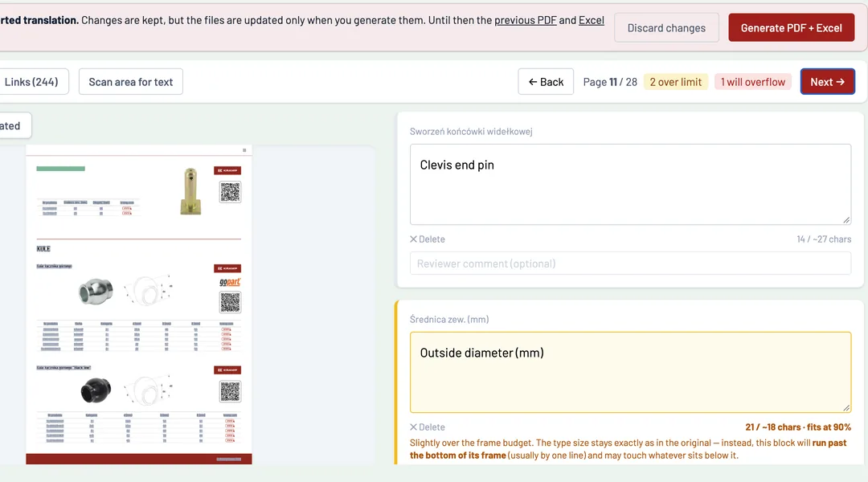868x482 pixels.
Task: Click the gopart logo in the page preview
Action: point(230,282)
